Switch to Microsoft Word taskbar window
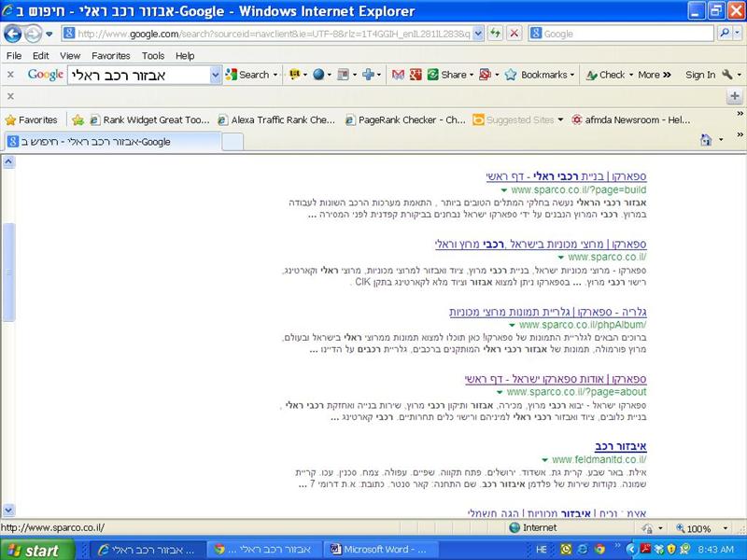The width and height of the screenshot is (747, 560). click(x=381, y=550)
